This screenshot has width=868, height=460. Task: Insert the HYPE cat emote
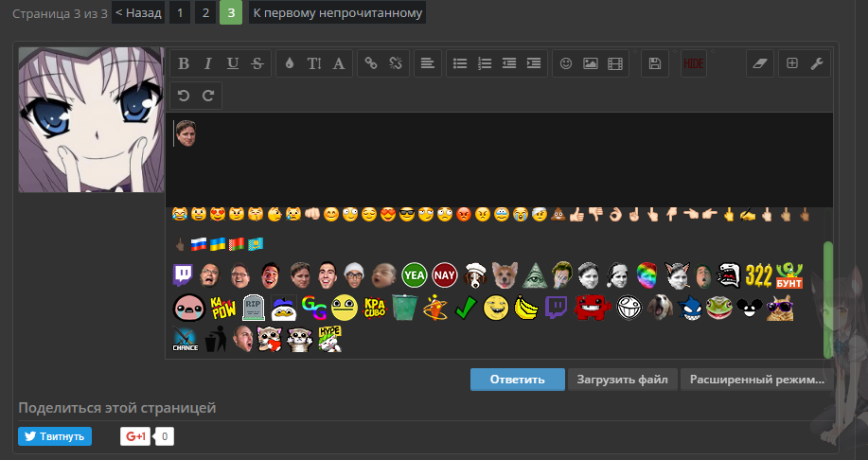point(330,339)
